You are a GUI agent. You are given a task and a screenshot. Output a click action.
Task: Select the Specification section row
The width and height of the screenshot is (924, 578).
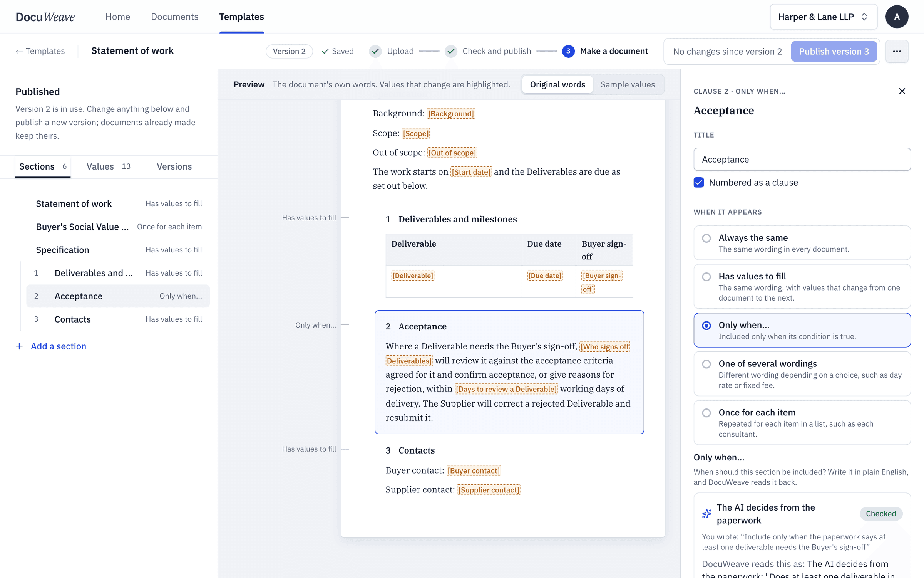pos(118,250)
